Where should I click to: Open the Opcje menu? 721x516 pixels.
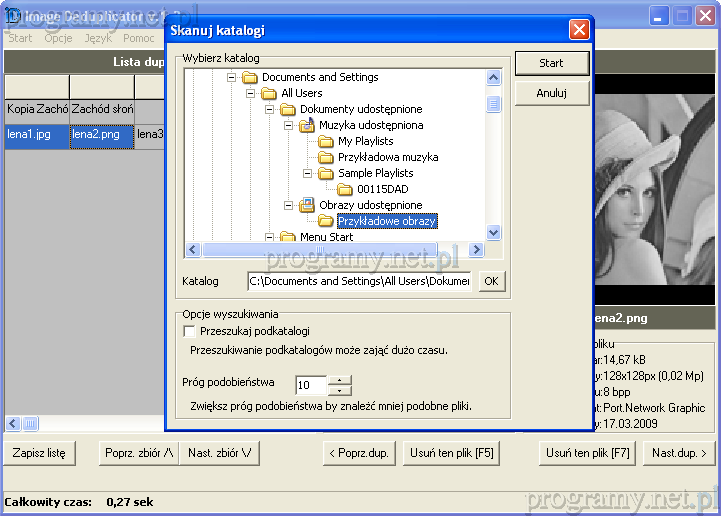pos(58,38)
